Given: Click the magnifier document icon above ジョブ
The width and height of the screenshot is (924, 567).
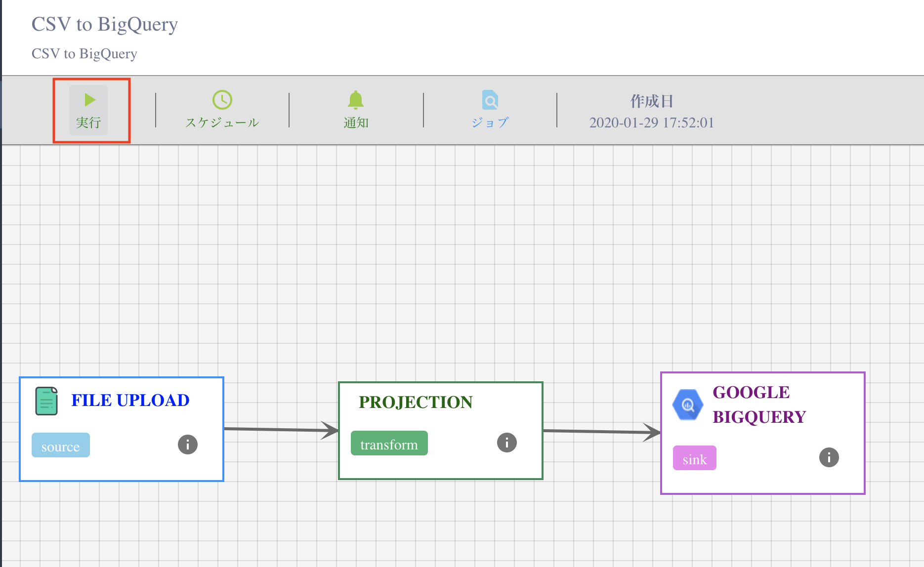Looking at the screenshot, I should [x=490, y=100].
